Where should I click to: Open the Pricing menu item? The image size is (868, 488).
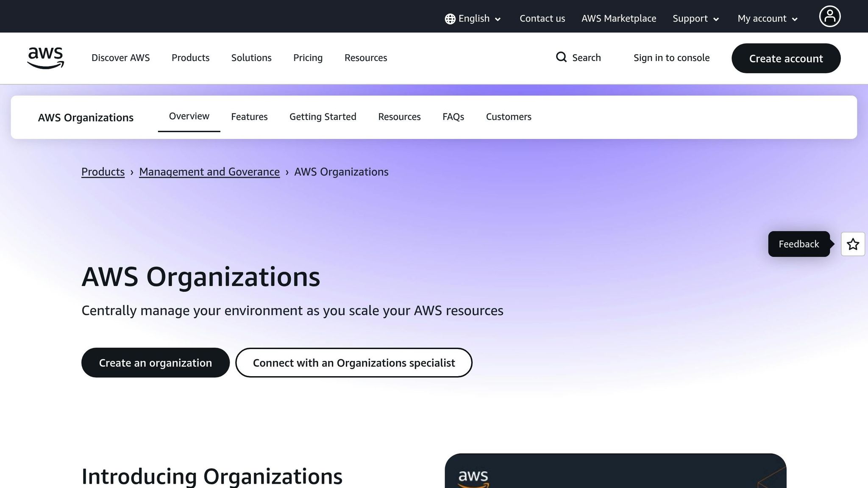click(x=308, y=58)
